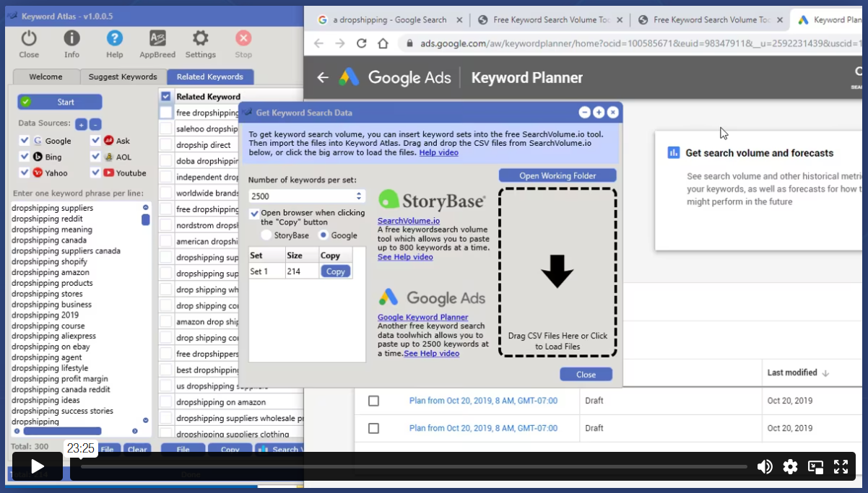
Task: Open picture-in-picture mode for the video
Action: (816, 466)
